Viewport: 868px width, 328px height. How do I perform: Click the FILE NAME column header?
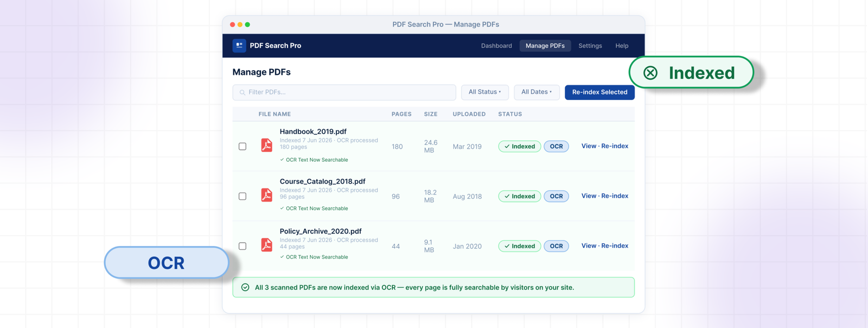(x=275, y=114)
